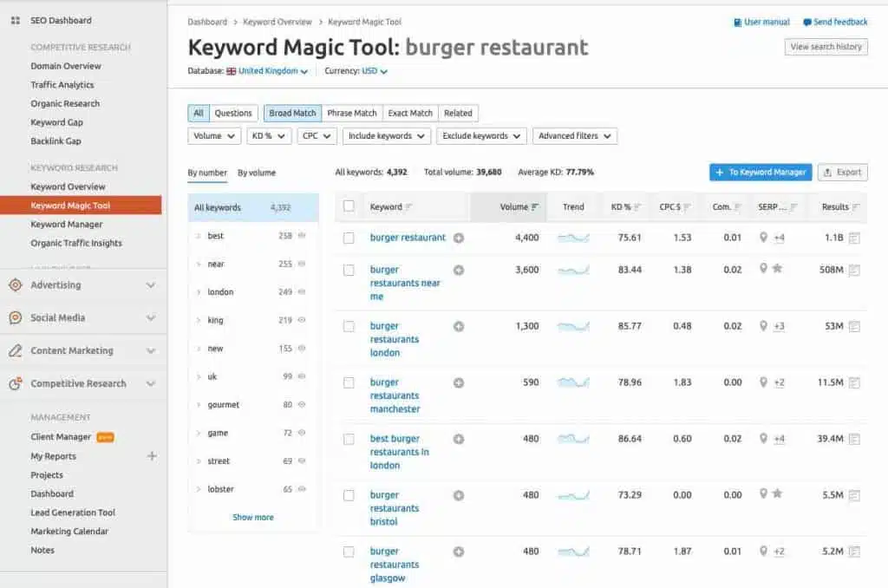Click star SERP feature in 'burger restaurants near me' row

pos(778,269)
